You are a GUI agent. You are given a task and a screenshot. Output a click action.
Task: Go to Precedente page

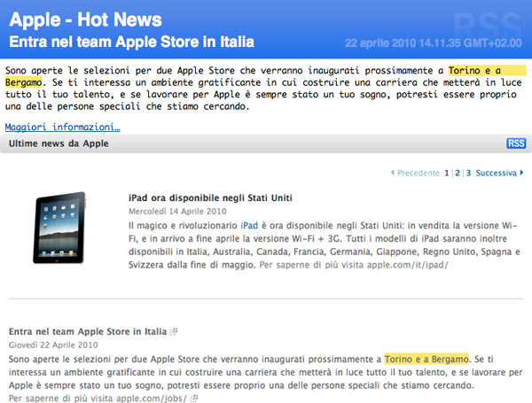(x=418, y=174)
